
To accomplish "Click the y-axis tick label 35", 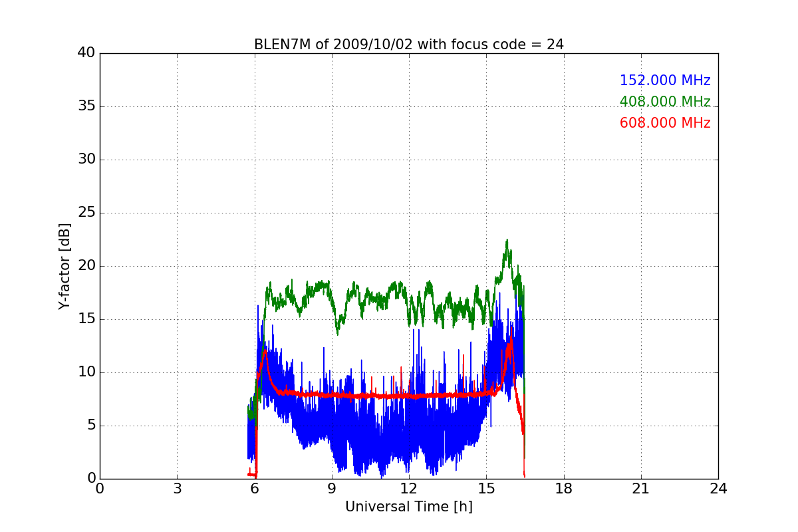I will (86, 106).
